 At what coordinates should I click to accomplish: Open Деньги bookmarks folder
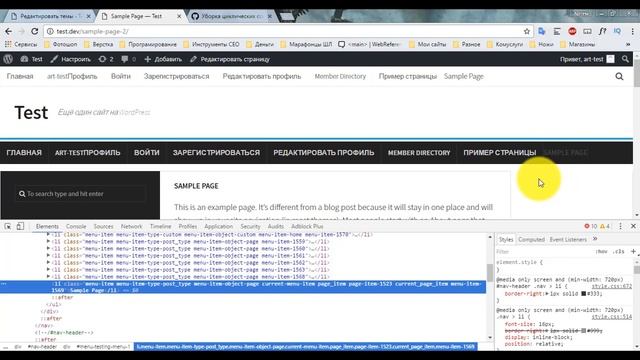click(260, 44)
